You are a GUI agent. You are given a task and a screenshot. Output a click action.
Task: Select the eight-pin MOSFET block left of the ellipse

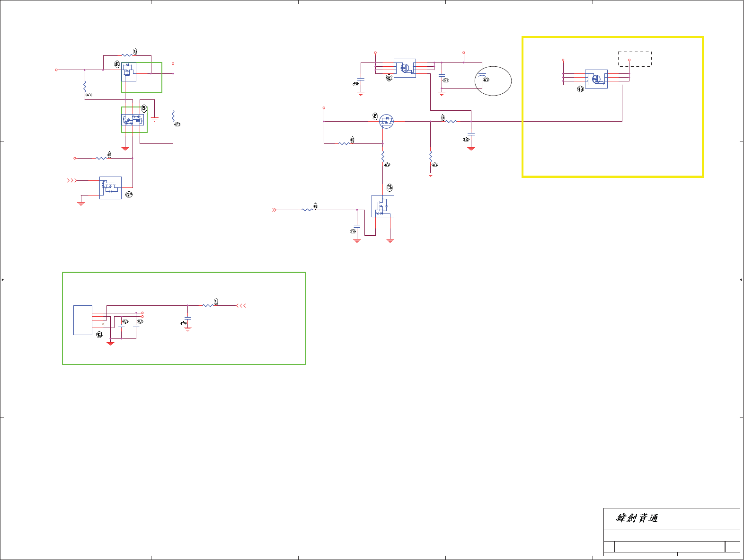coord(405,68)
